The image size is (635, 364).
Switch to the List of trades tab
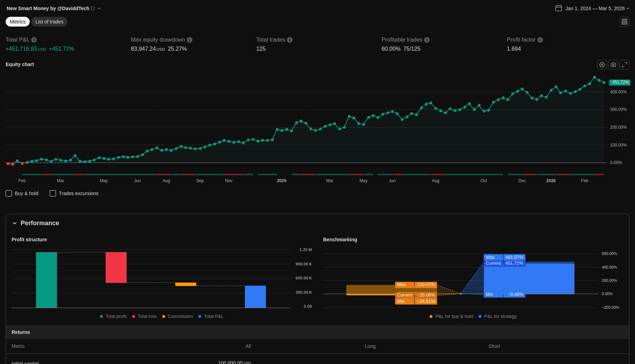tap(49, 22)
